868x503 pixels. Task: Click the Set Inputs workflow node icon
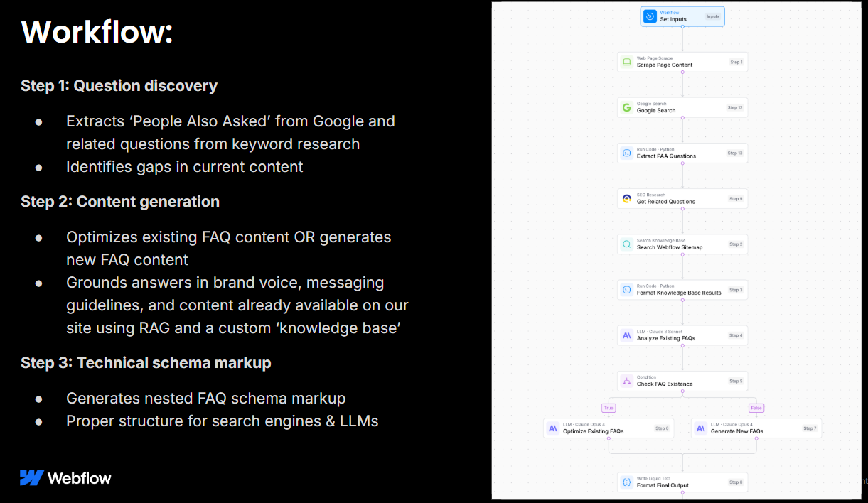pos(650,16)
